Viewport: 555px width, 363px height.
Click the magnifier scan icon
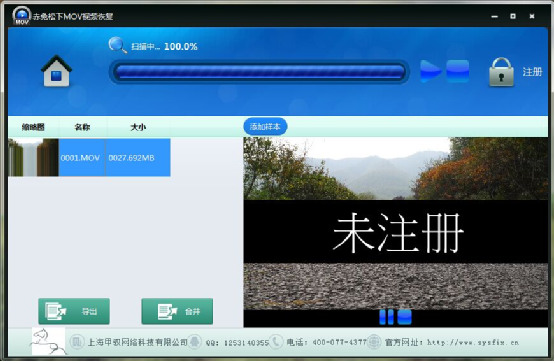(118, 45)
